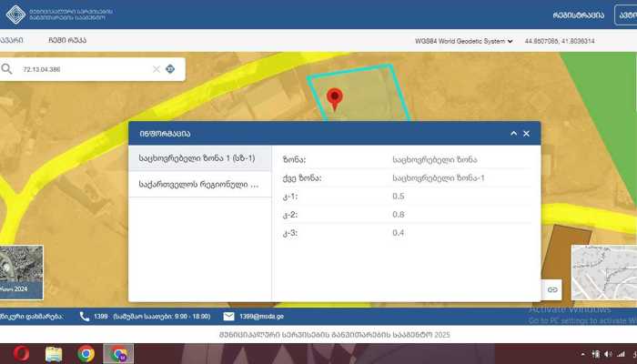
Task: Select the საქართველოს რეგიონული tab
Action: tap(198, 185)
